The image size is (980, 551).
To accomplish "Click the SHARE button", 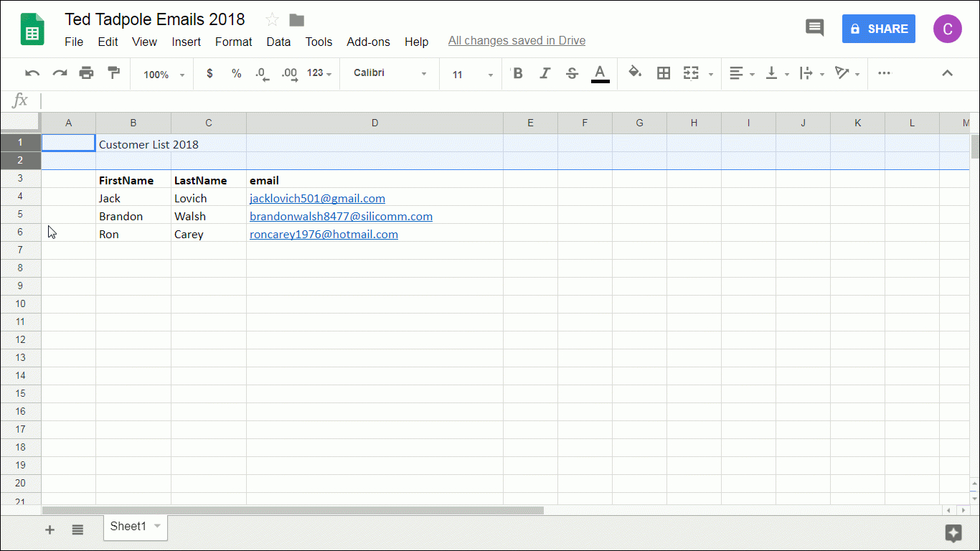I will (878, 28).
